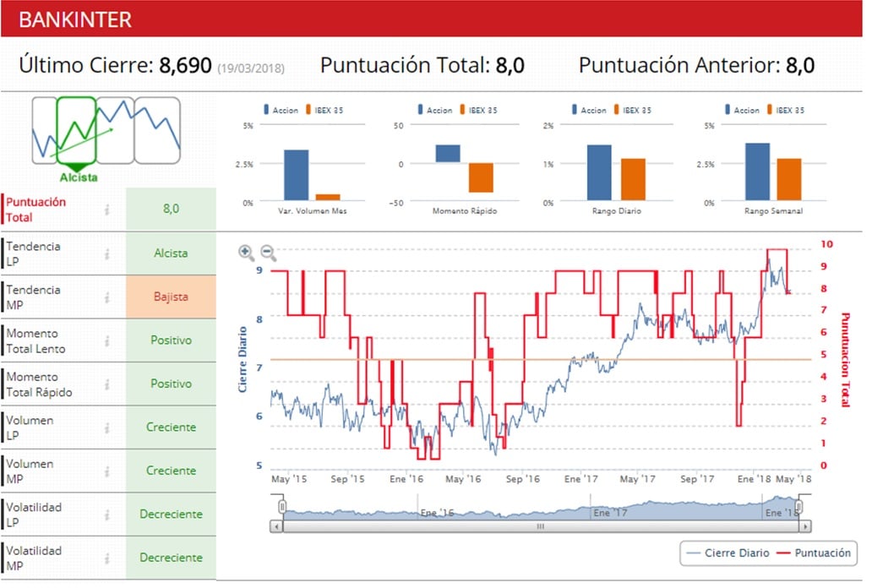The height and width of the screenshot is (588, 872).
Task: Click the 8,0 value in Puntuación Total row
Action: 172,210
